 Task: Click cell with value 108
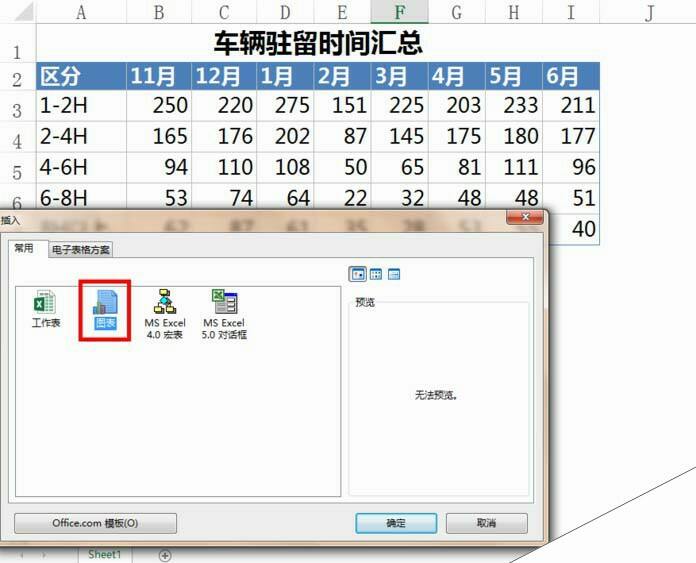tap(285, 168)
